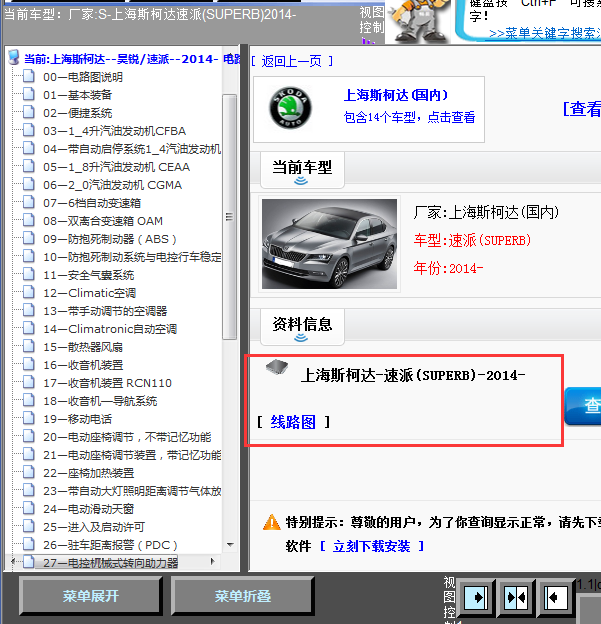601x624 pixels.
Task: Click the page icon beside 11—安全气囊系统
Action: pos(29,274)
